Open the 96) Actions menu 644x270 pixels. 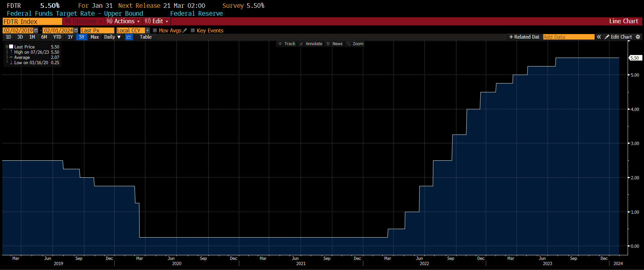tap(123, 21)
